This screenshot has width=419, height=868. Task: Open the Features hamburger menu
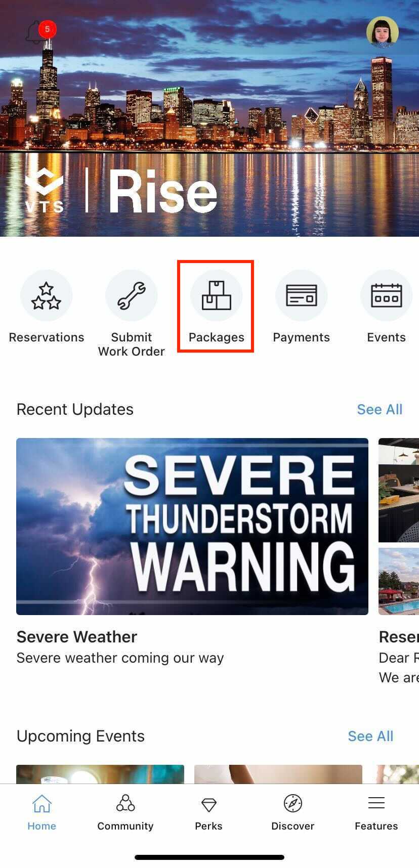click(x=376, y=813)
